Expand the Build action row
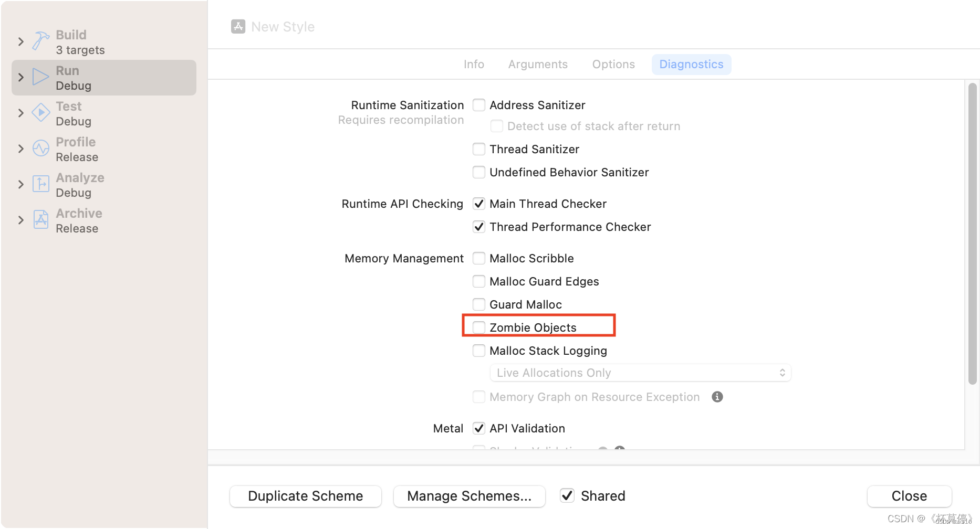The height and width of the screenshot is (529, 980). click(x=21, y=41)
